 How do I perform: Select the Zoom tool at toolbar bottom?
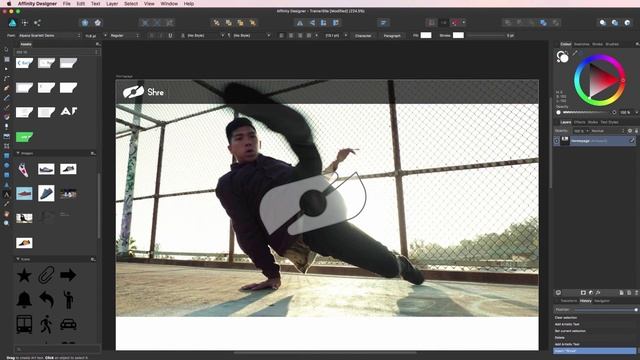click(6, 223)
